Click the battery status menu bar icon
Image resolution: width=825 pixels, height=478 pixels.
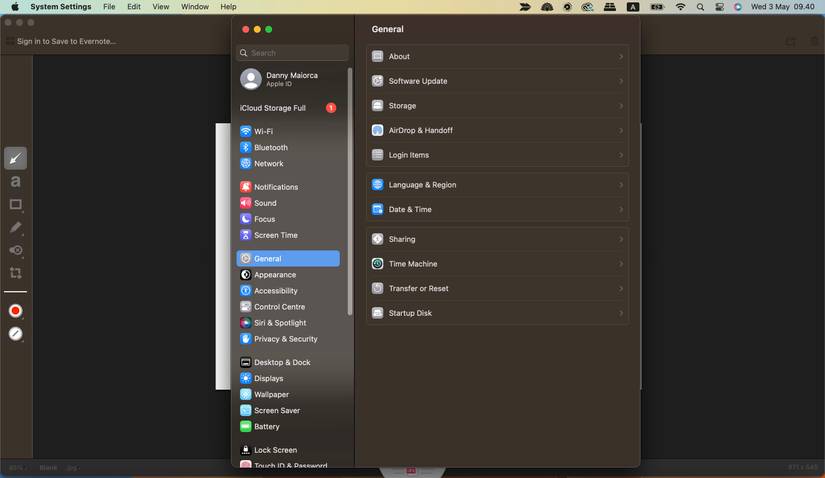tap(657, 6)
